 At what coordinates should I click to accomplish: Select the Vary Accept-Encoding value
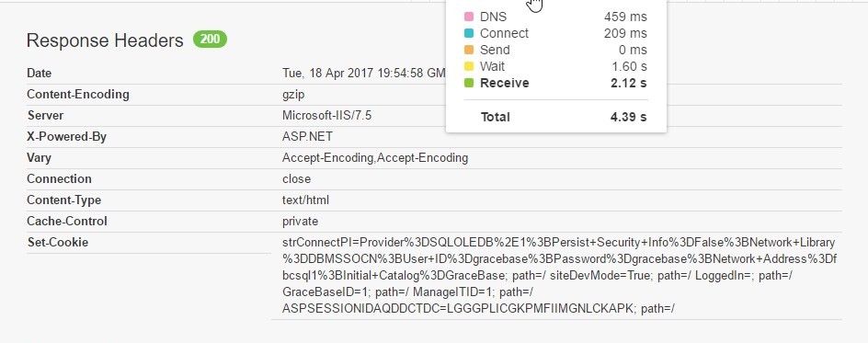click(375, 158)
